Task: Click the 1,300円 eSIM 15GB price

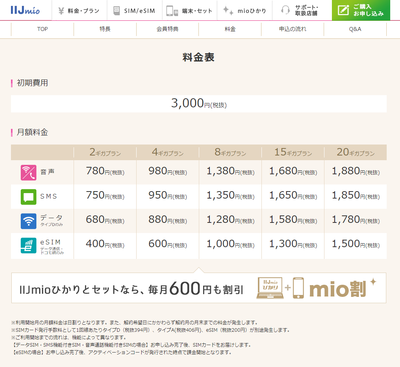Action: click(293, 244)
